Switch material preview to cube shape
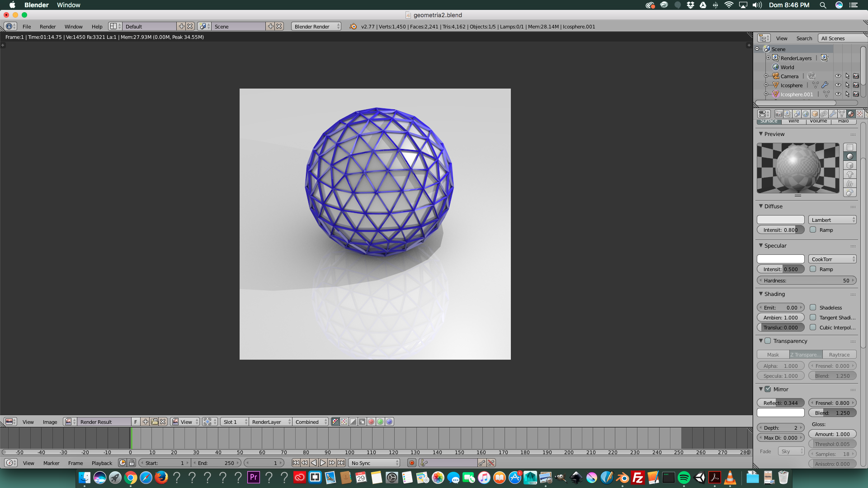868x488 pixels. pos(850,165)
